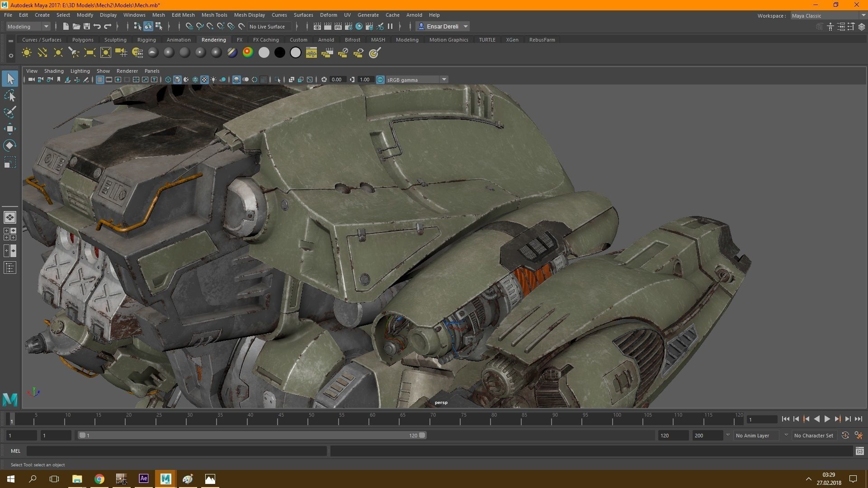Save the current scene icon
This screenshot has width=868, height=488.
(87, 27)
